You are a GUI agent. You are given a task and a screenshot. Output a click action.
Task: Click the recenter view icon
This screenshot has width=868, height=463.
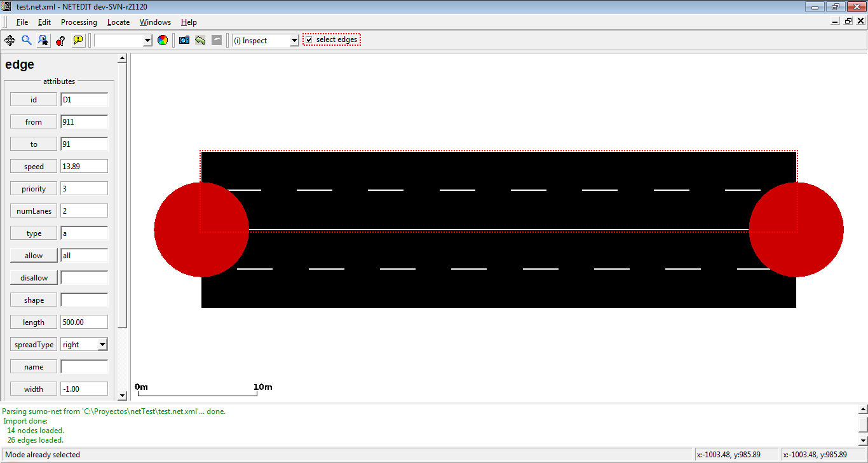(x=10, y=40)
